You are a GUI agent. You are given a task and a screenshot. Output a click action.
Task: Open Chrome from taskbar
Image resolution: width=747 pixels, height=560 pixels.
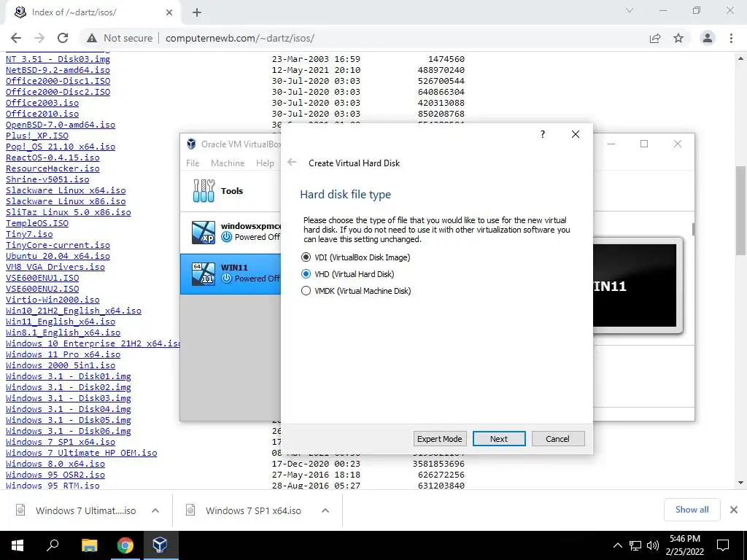click(125, 545)
